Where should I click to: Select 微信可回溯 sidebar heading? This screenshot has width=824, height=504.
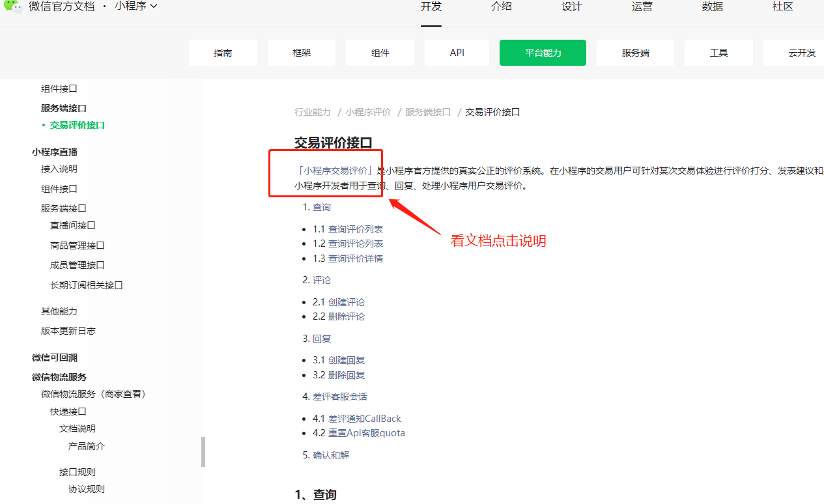[55, 357]
